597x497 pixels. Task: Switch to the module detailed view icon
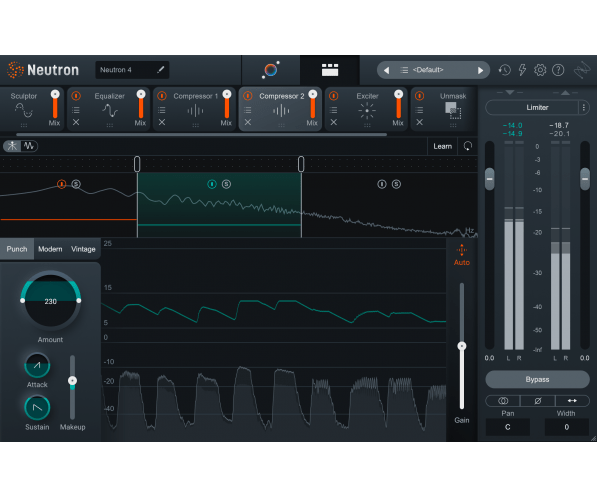pyautogui.click(x=330, y=70)
